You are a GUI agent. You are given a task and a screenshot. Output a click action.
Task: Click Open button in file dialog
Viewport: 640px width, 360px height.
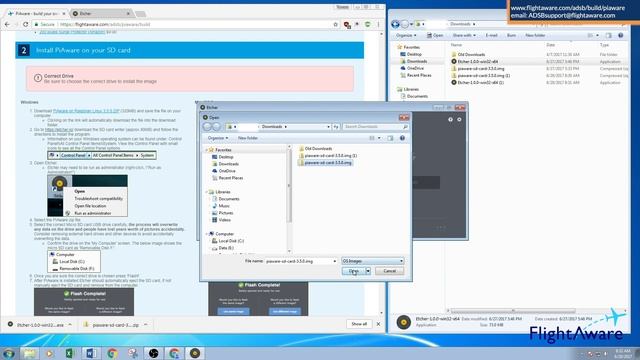353,271
